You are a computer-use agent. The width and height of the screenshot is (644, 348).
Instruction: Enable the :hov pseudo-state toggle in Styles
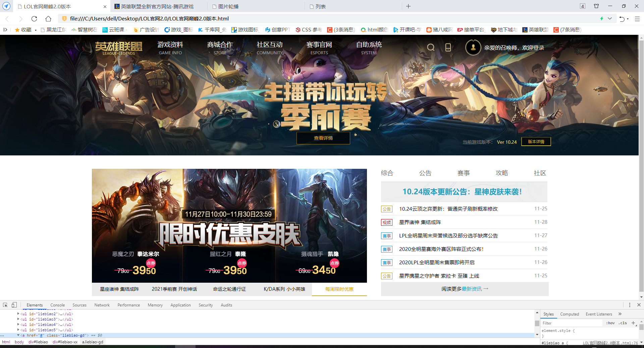(x=610, y=323)
